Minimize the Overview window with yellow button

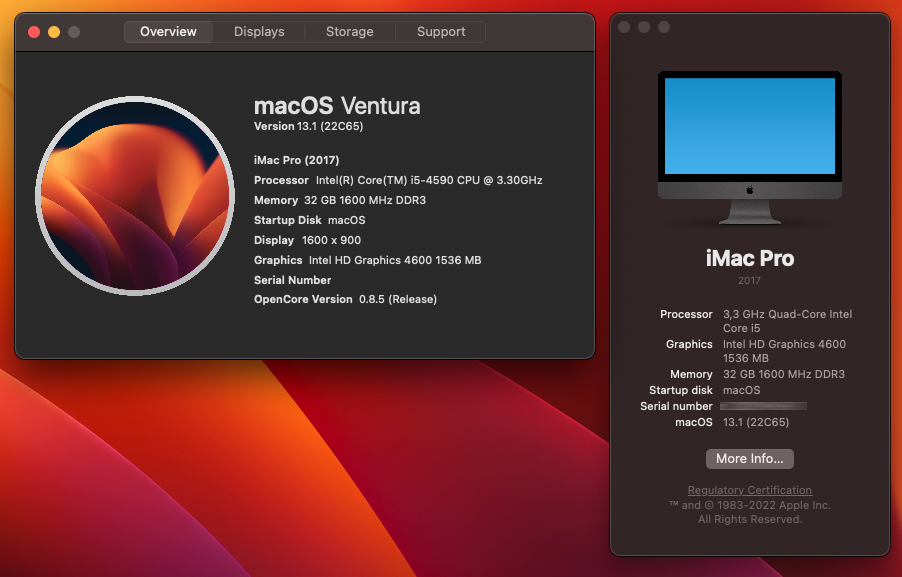(x=54, y=32)
